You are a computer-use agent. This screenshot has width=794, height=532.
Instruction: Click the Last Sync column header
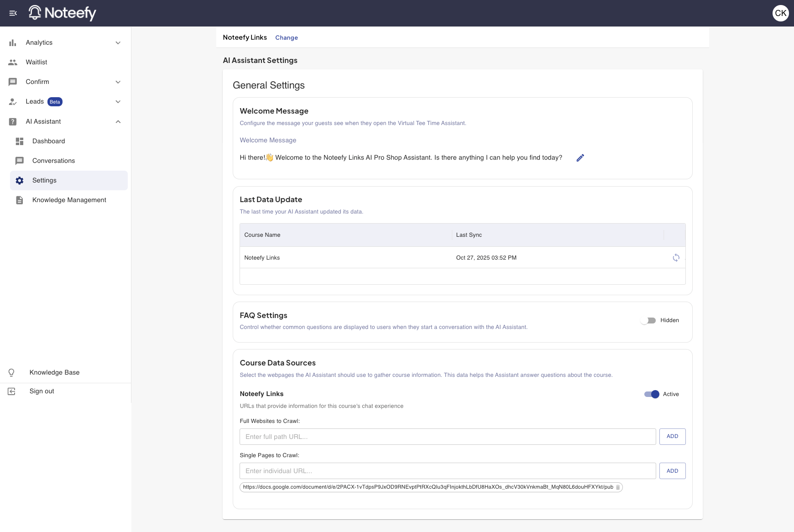click(x=469, y=235)
